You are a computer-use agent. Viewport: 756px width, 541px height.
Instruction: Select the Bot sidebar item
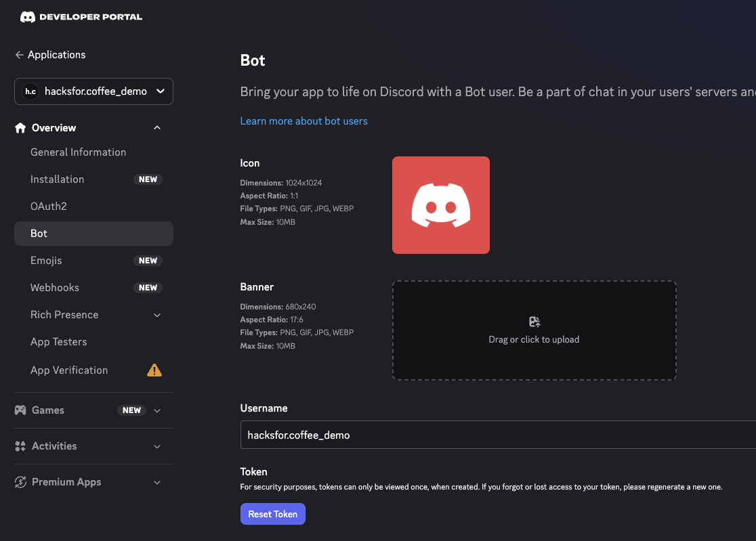[x=93, y=234]
